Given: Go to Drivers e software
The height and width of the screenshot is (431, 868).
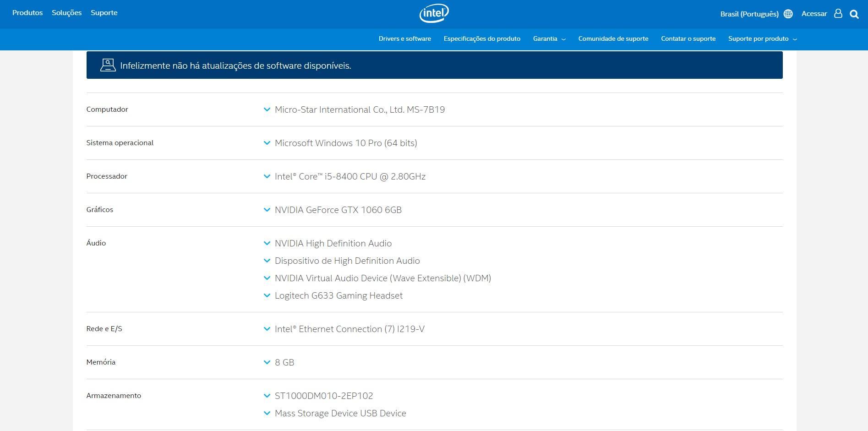Looking at the screenshot, I should coord(405,39).
